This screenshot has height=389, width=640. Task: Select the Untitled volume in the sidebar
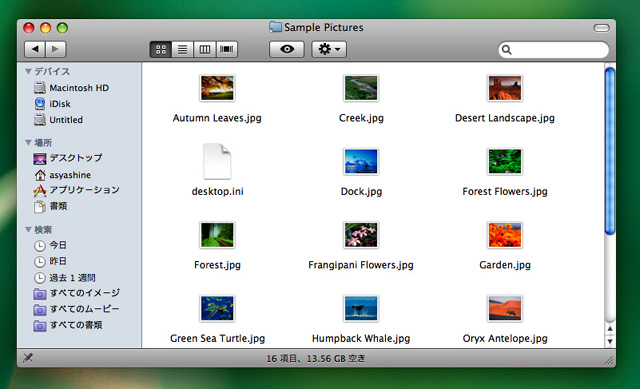pyautogui.click(x=58, y=120)
